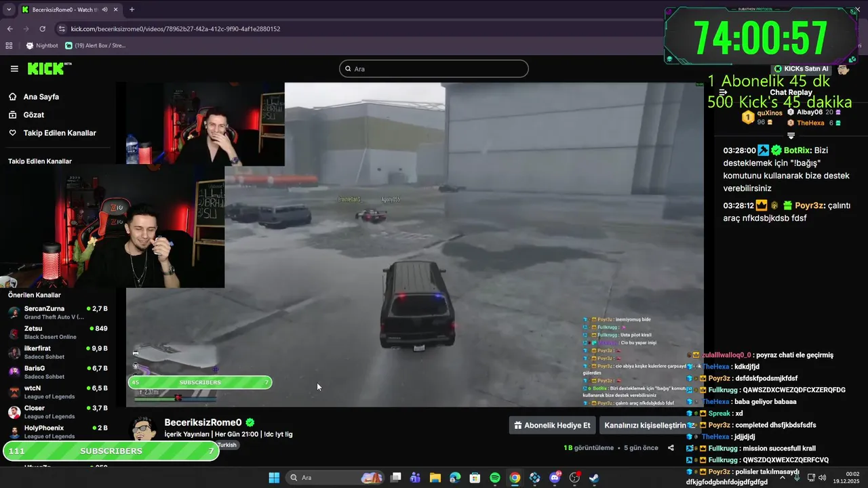Focus the Kick 'Ara' search field

point(433,68)
